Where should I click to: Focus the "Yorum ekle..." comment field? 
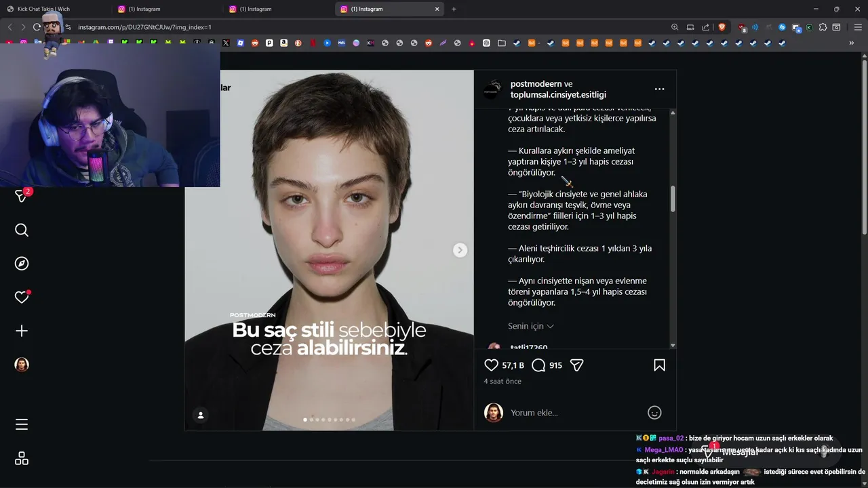pos(576,412)
